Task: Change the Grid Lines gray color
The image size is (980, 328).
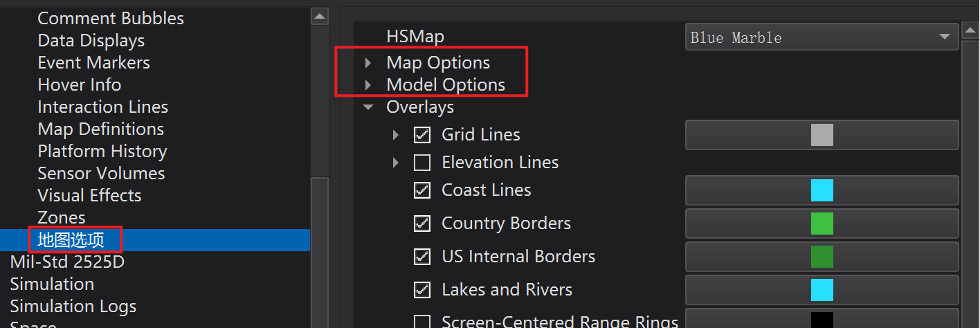Action: (822, 135)
